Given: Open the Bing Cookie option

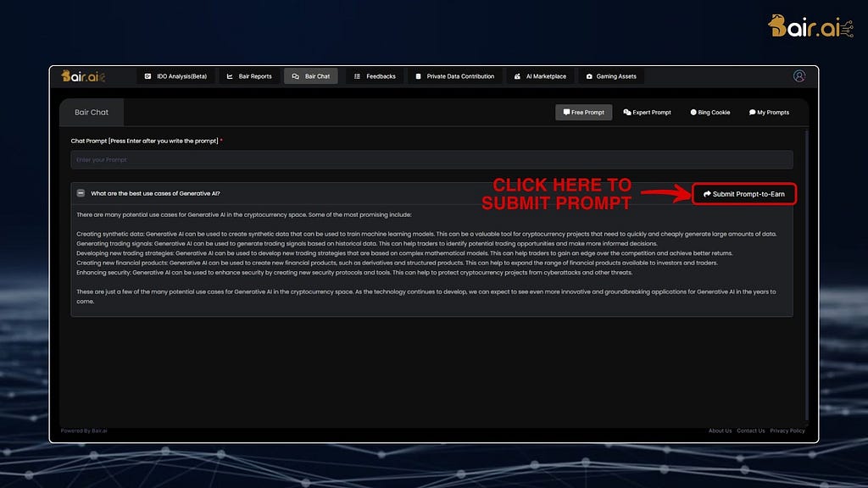Looking at the screenshot, I should pyautogui.click(x=709, y=113).
